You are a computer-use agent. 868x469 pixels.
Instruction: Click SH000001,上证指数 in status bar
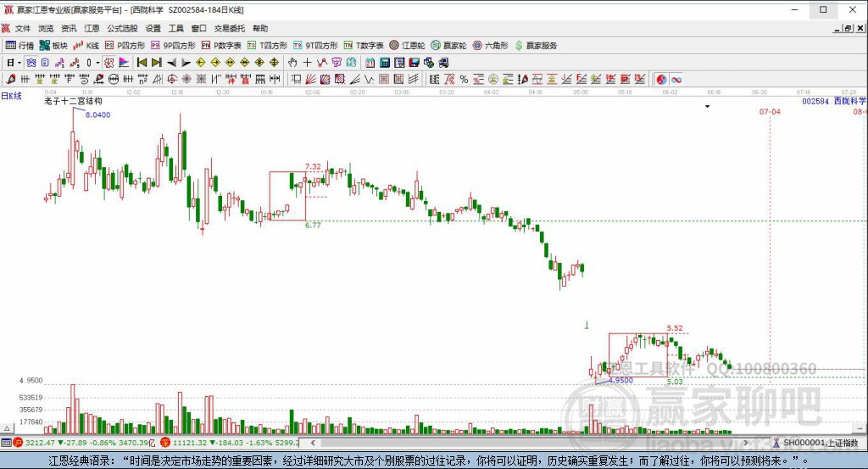click(821, 443)
